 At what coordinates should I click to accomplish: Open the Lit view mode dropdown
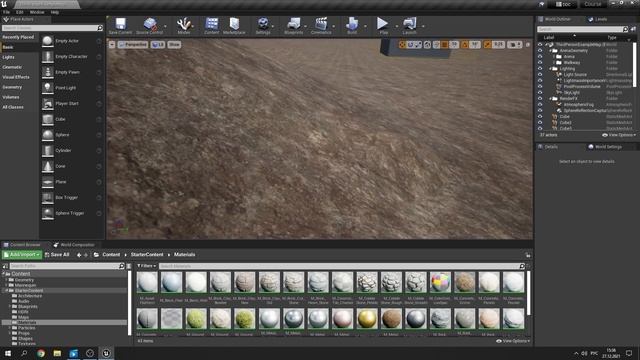click(x=158, y=44)
